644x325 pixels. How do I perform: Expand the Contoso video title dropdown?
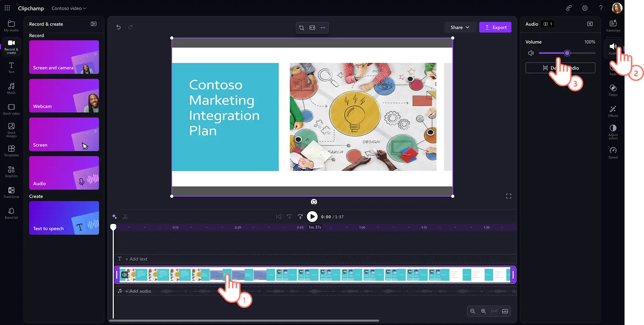click(69, 8)
